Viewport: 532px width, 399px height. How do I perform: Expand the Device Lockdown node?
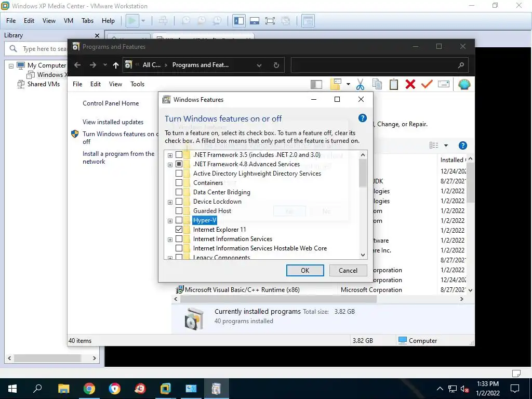pos(170,202)
